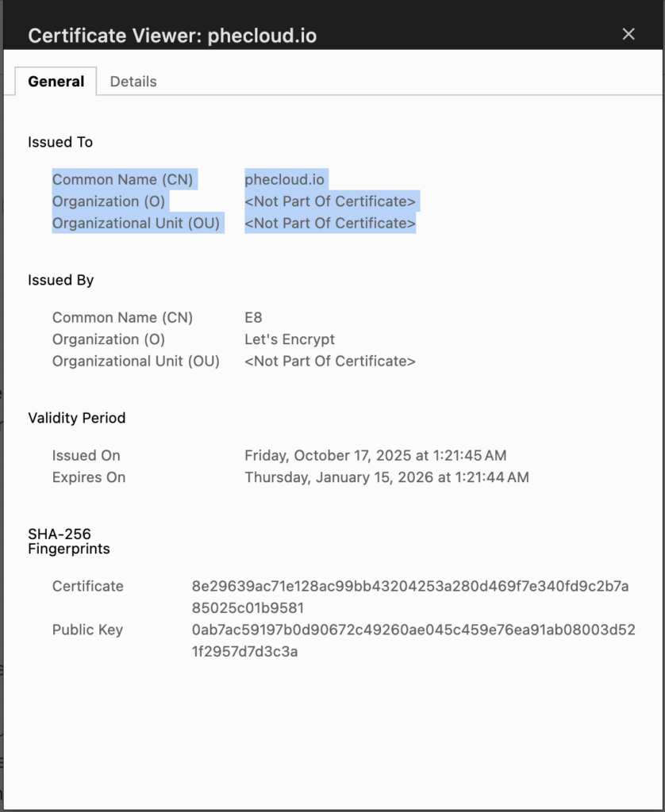Viewport: 665px width, 812px height.
Task: Close the Certificate Viewer dialog
Action: coord(628,34)
